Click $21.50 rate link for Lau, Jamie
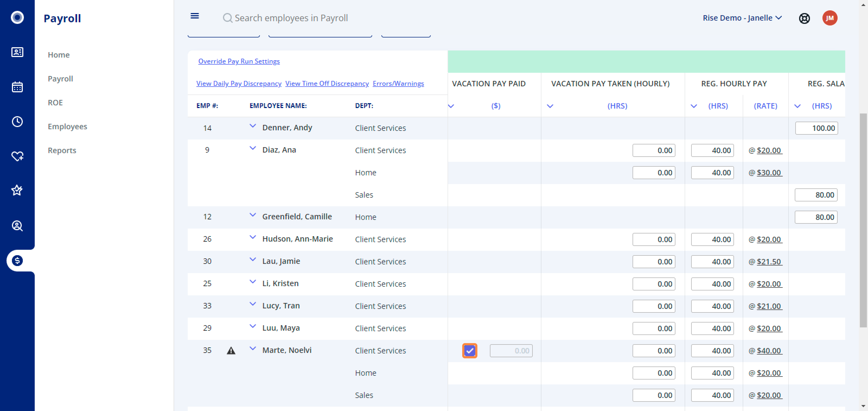868x411 pixels. tap(769, 262)
